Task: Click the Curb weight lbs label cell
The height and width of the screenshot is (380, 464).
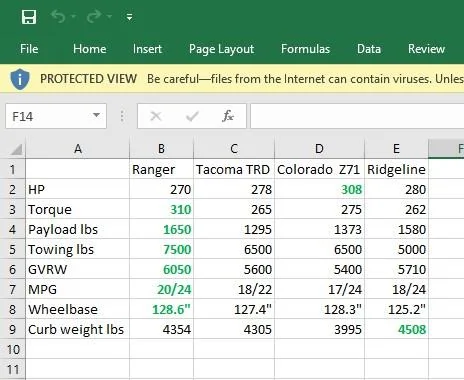Action: 78,329
